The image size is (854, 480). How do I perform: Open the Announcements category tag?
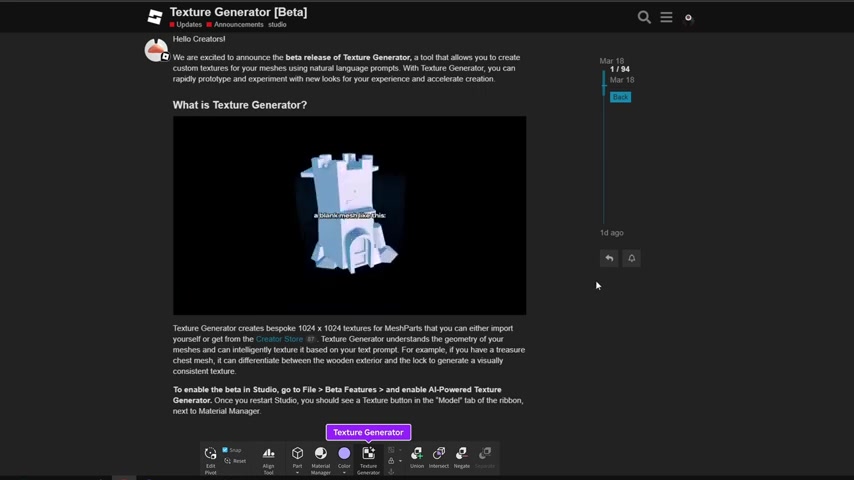tap(235, 25)
